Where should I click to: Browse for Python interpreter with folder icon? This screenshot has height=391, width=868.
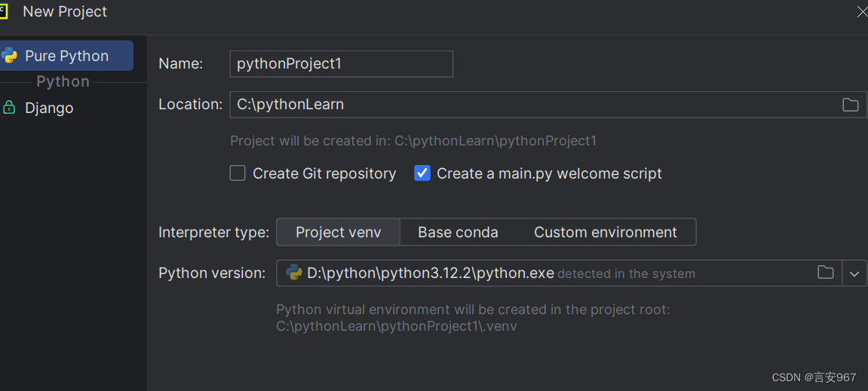pyautogui.click(x=826, y=273)
